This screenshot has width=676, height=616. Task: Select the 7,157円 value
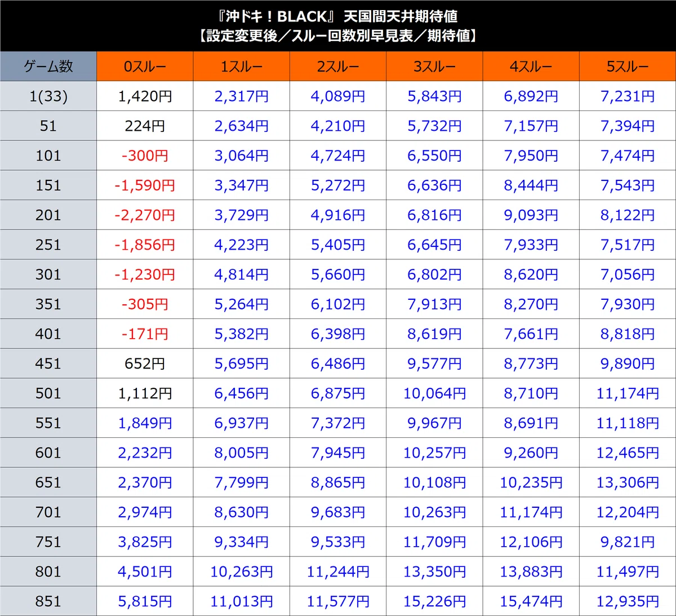531,126
